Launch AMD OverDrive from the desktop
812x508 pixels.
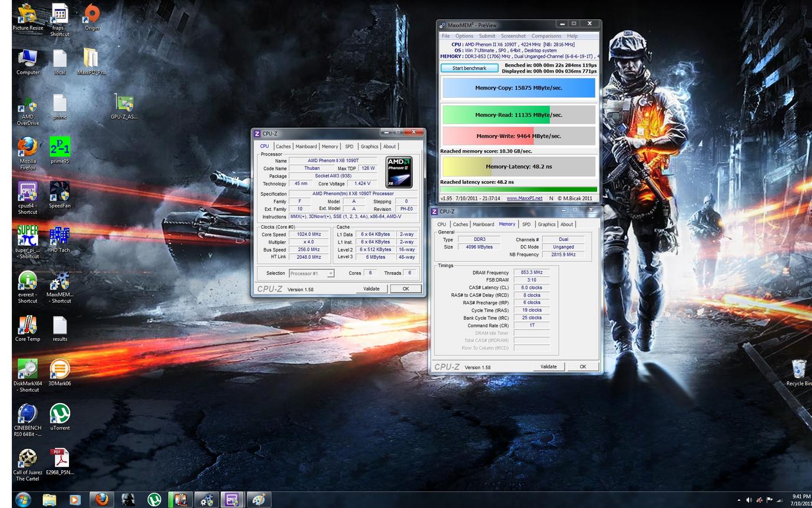pyautogui.click(x=28, y=110)
